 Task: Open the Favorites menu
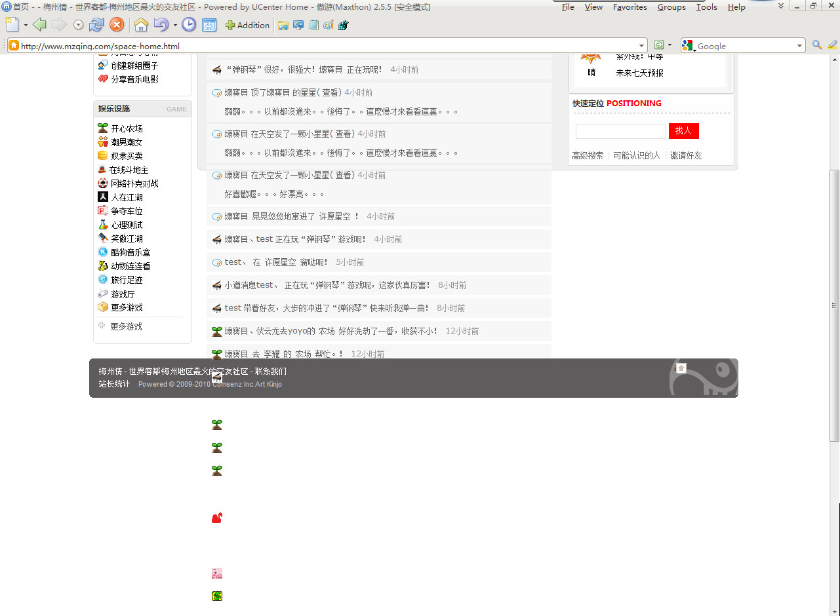click(630, 7)
